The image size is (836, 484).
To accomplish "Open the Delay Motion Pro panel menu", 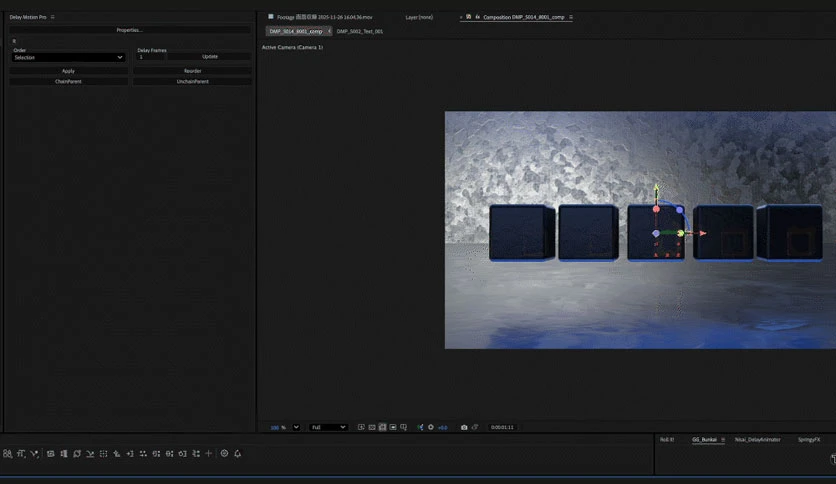I will pos(52,17).
